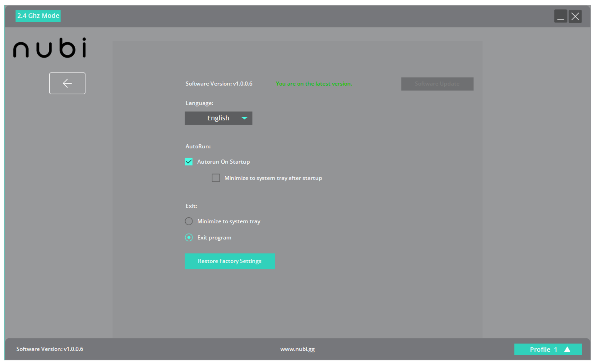The image size is (593, 364).
Task: Select Minimize to system tray radio option
Action: click(x=189, y=221)
